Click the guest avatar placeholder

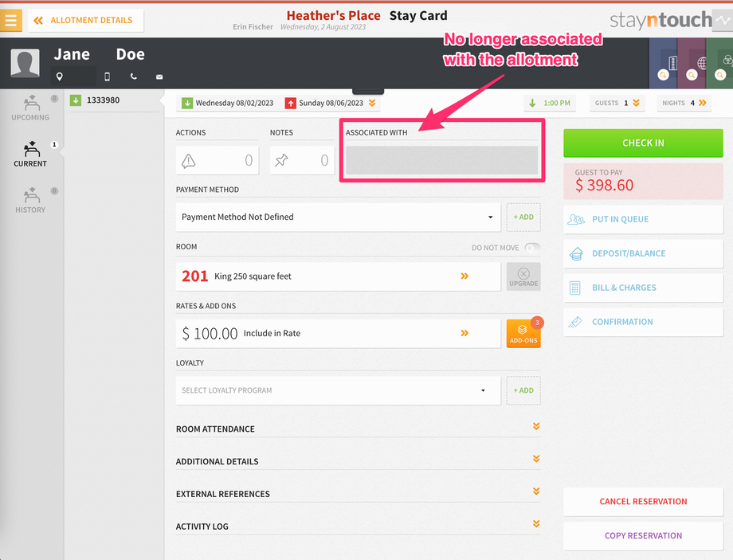tap(25, 63)
